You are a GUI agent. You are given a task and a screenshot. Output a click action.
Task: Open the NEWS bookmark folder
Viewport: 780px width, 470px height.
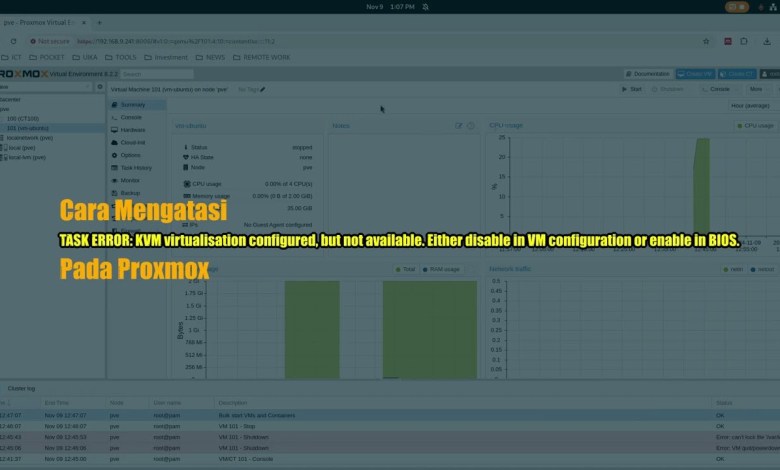coord(210,57)
